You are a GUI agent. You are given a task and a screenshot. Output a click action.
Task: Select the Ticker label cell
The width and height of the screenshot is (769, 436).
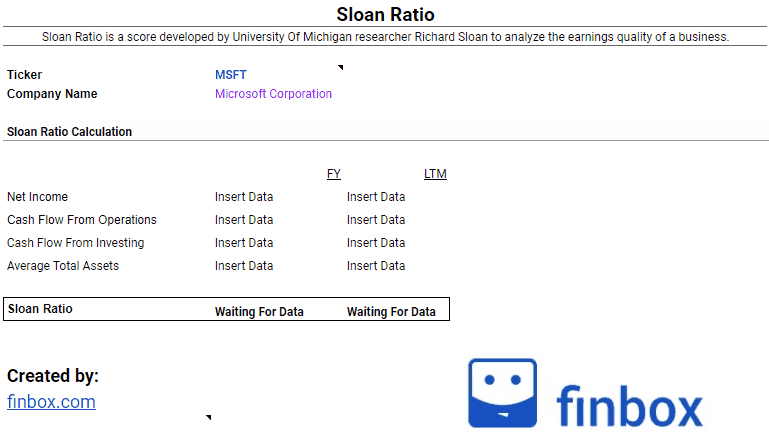[x=25, y=75]
